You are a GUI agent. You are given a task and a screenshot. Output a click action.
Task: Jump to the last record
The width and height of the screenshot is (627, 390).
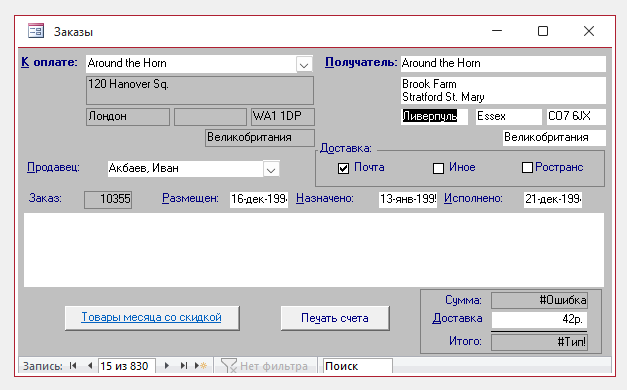point(184,366)
